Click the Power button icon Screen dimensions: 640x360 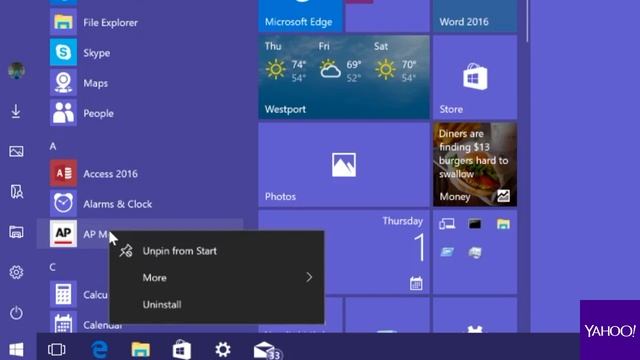click(x=16, y=313)
